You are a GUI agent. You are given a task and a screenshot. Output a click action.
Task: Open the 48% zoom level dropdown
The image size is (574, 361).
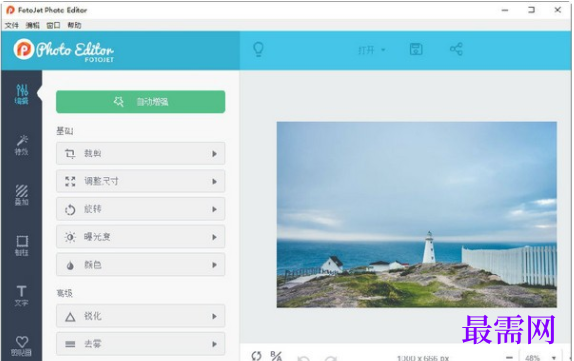tap(541, 357)
